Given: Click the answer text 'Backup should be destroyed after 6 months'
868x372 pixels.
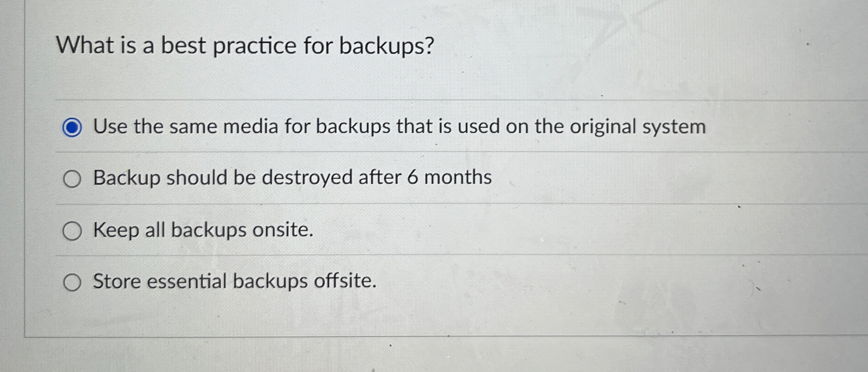Looking at the screenshot, I should point(291,179).
